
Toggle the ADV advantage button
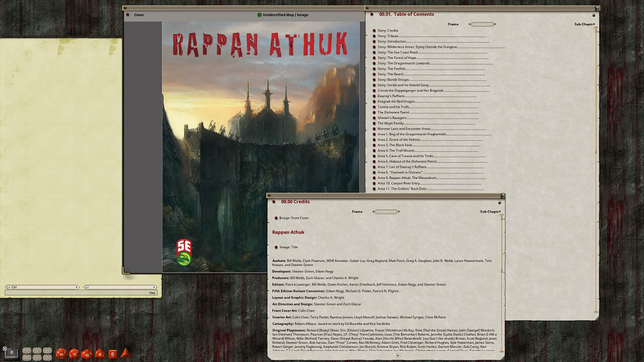click(x=27, y=351)
